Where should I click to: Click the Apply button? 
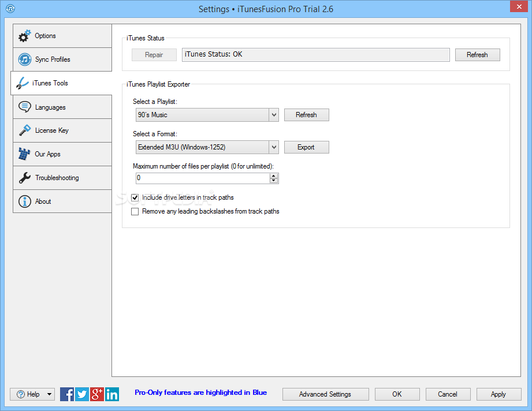498,394
